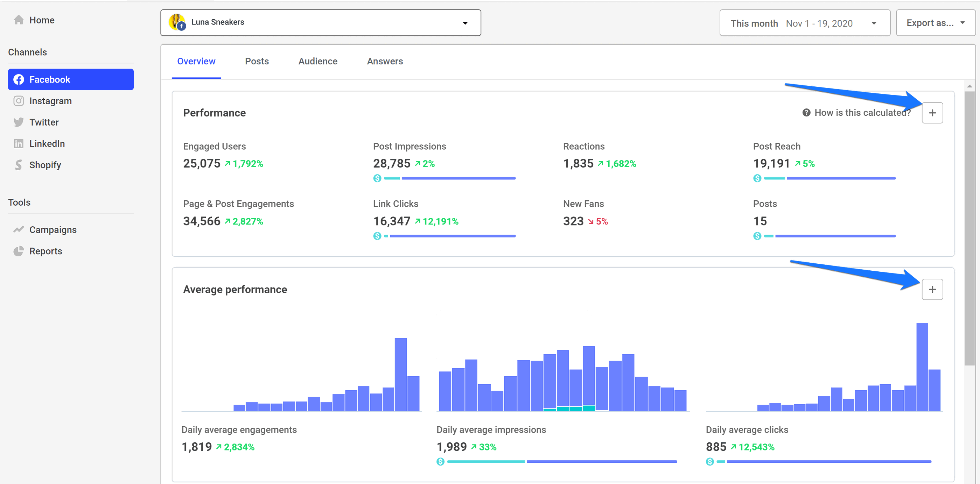The height and width of the screenshot is (484, 980).
Task: Open the Audience tab
Action: [x=318, y=61]
